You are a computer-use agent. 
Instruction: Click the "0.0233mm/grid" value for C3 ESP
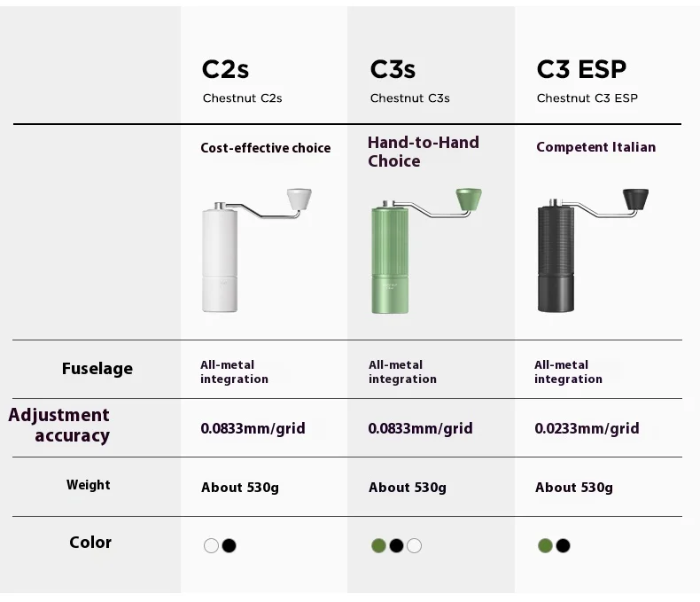coord(587,428)
